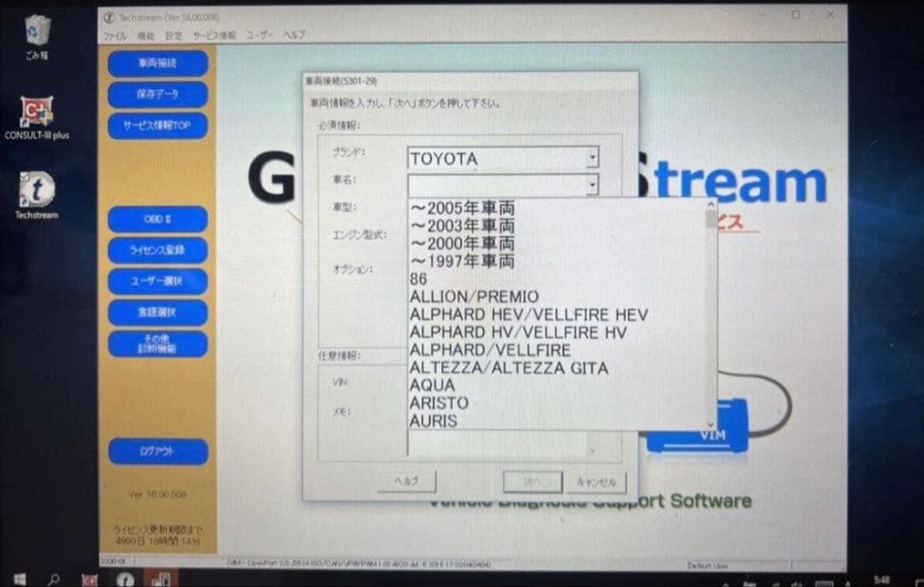Pick ～2005年車両 from the dropdown list
This screenshot has width=924, height=587.
(x=462, y=208)
